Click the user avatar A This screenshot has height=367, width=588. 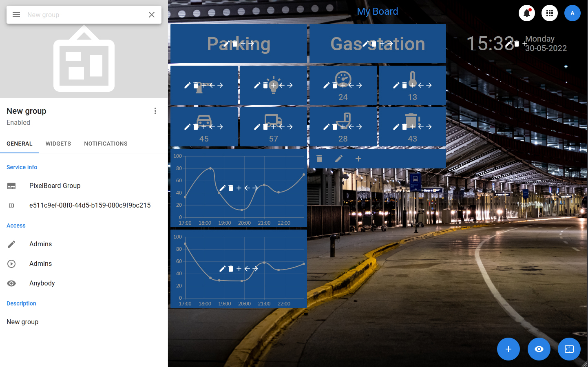pos(573,13)
